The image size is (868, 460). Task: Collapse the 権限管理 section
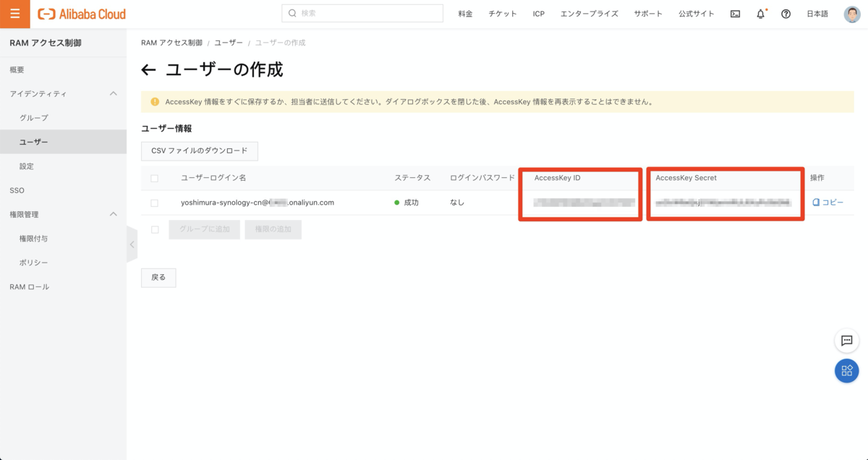pyautogui.click(x=113, y=215)
